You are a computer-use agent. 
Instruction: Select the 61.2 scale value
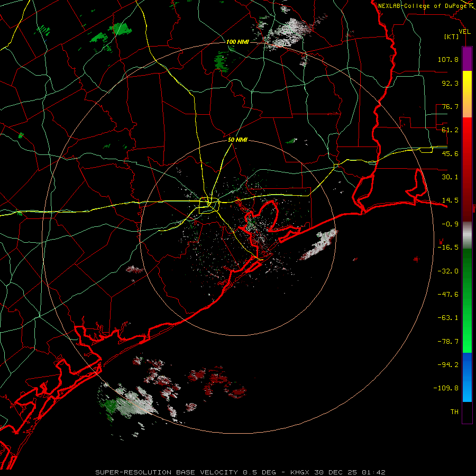coord(450,130)
